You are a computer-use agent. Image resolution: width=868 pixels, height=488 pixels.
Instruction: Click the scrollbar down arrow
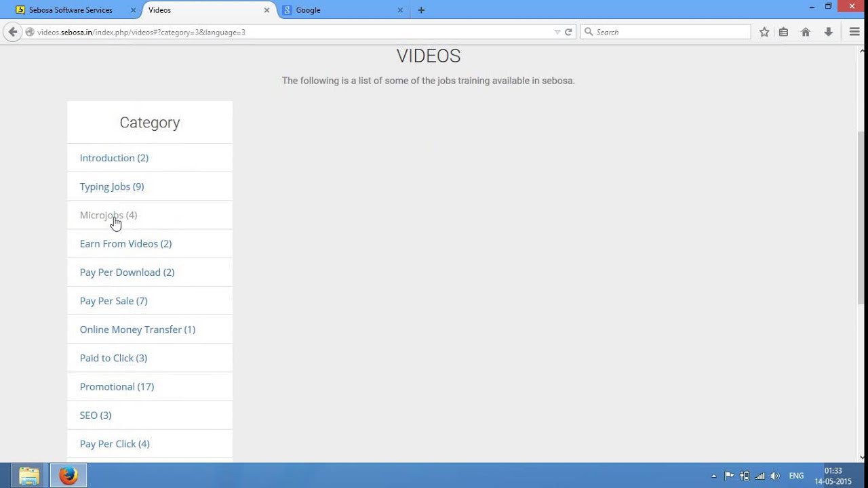(862, 457)
